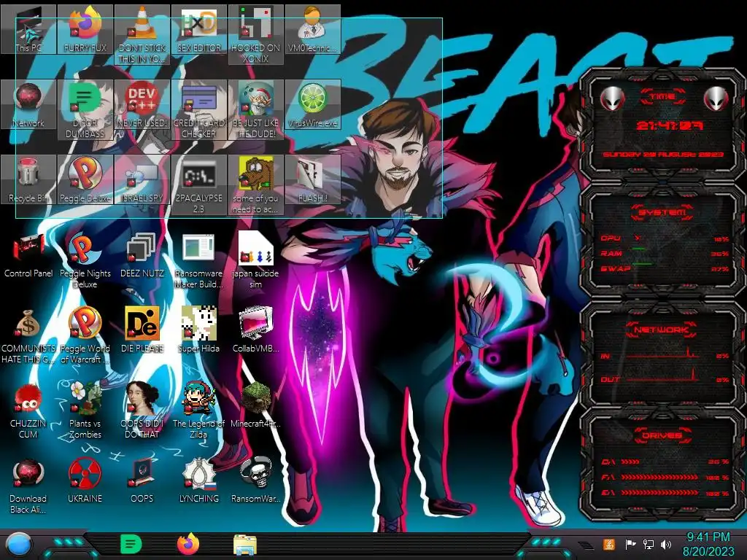Open the VirusWire.exe lime icon
Viewport: 747px width, 560px height.
tap(312, 105)
